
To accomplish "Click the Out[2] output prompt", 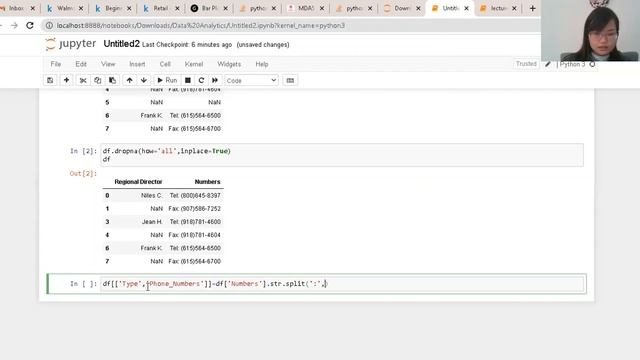I will (83, 173).
